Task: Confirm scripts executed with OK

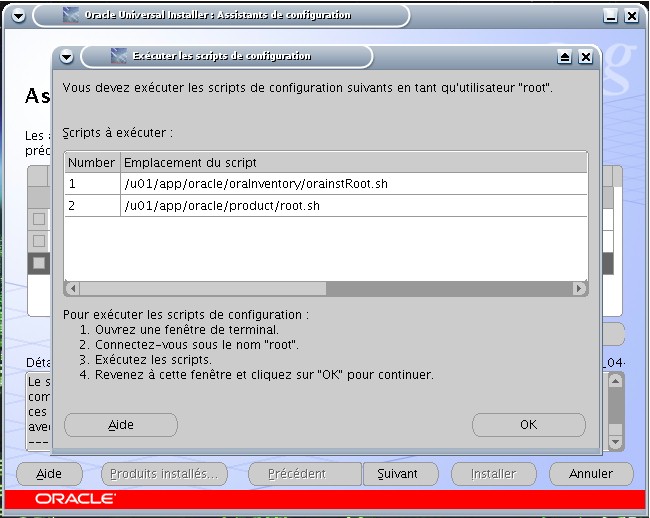Action: (529, 425)
